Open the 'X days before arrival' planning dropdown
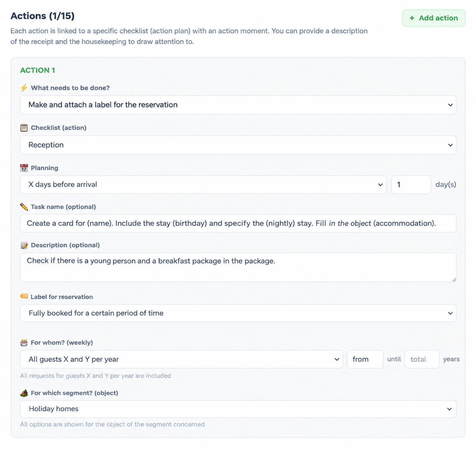The image size is (476, 449). [203, 185]
